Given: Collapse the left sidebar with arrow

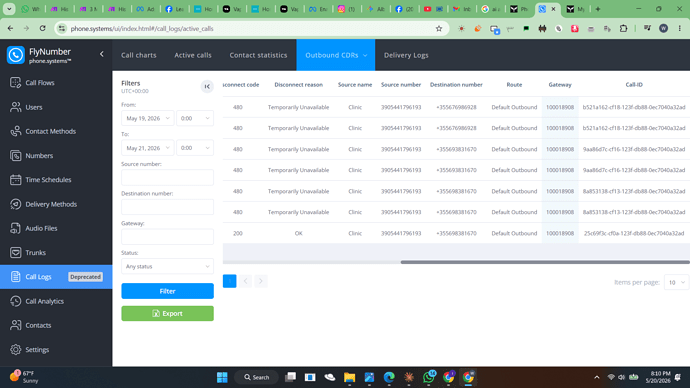Looking at the screenshot, I should click(102, 54).
